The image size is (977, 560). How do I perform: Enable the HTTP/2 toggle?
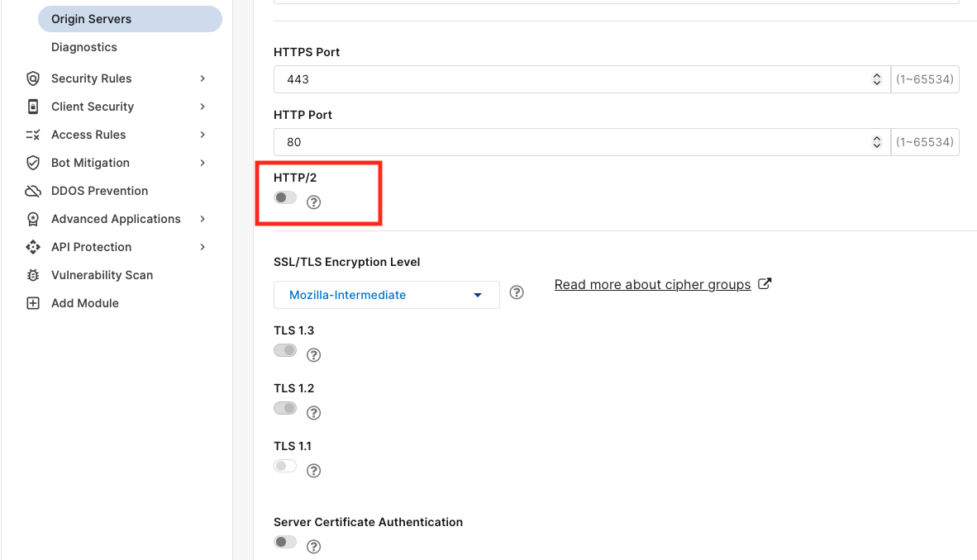tap(285, 197)
